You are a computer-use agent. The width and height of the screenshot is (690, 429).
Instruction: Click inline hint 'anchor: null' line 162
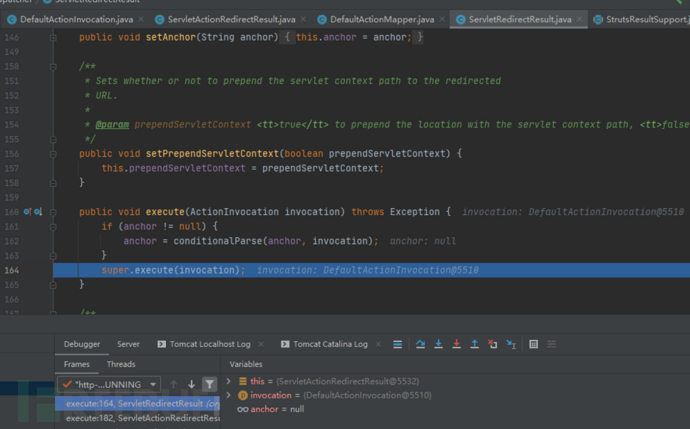(422, 241)
